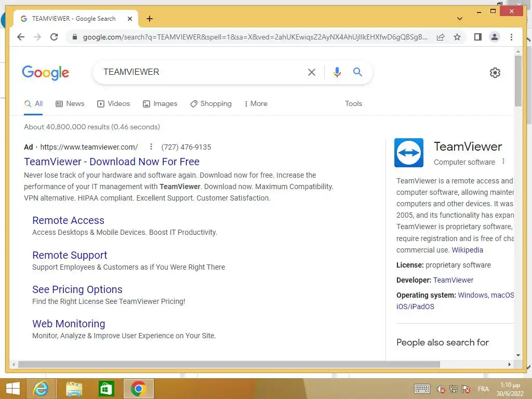The image size is (532, 399).
Task: Bookmark this page with the star icon
Action: tap(457, 37)
